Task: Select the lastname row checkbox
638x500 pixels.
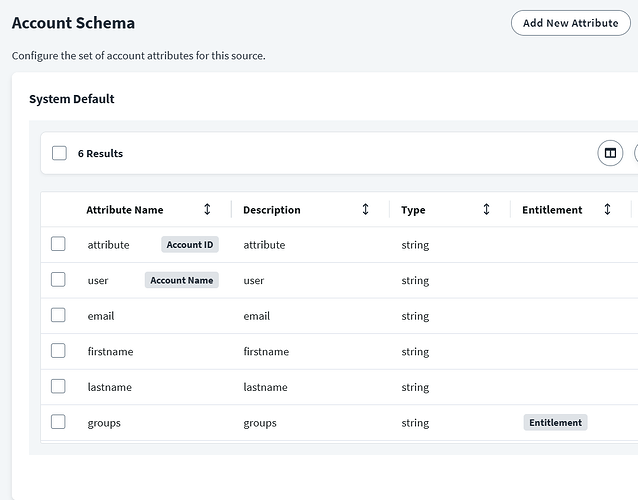Action: pyautogui.click(x=58, y=386)
